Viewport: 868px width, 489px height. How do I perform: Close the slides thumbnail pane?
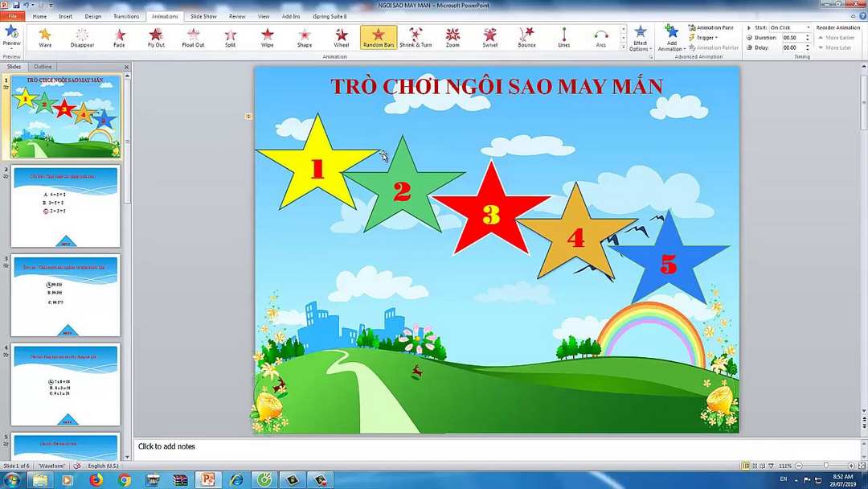(x=126, y=67)
